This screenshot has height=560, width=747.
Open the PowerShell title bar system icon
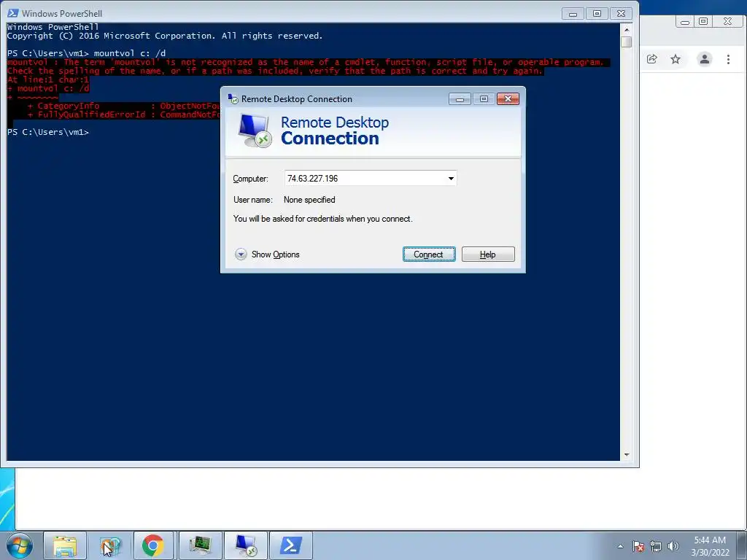(13, 13)
